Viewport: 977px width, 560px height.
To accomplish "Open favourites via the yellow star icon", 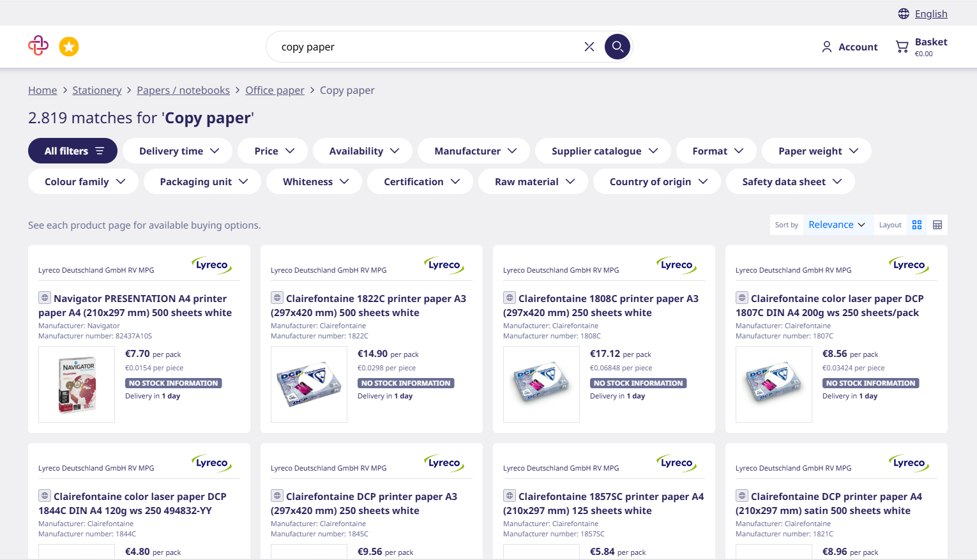I will point(69,47).
